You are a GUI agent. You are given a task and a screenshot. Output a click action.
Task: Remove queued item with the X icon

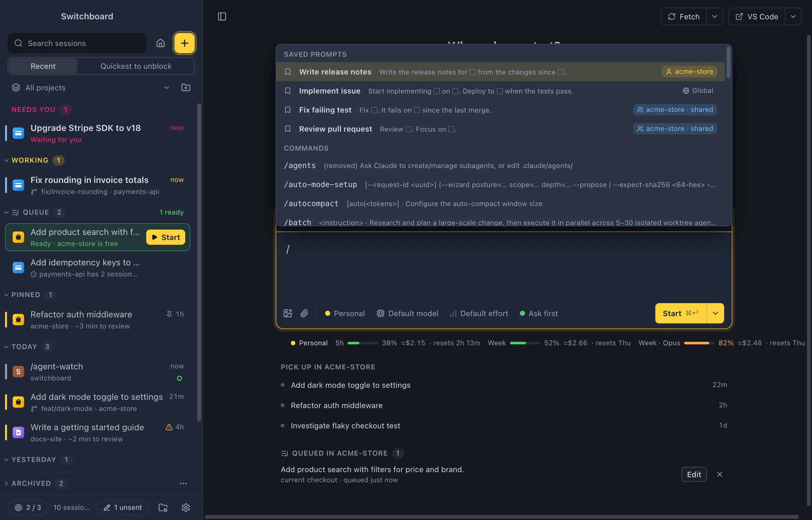point(719,474)
